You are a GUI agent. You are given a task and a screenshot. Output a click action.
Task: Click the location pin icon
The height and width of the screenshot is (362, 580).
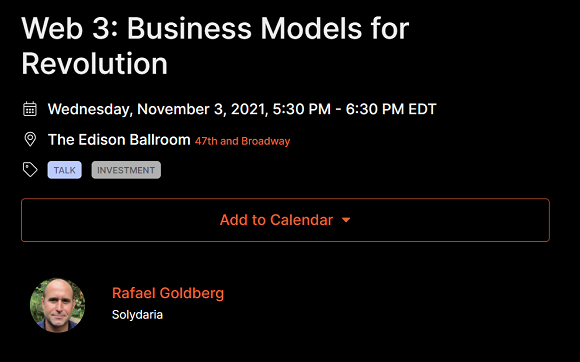30,139
